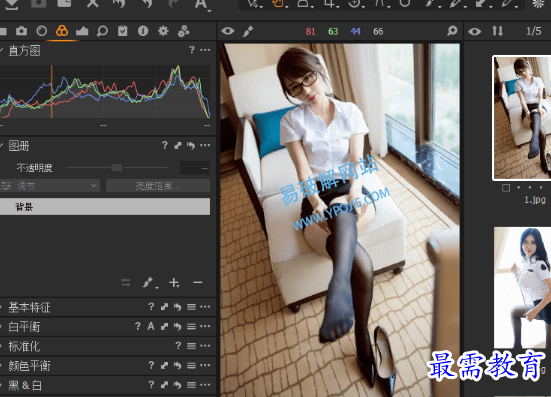
Task: Select the 1.jpg thumbnail in browser
Action: tap(522, 118)
